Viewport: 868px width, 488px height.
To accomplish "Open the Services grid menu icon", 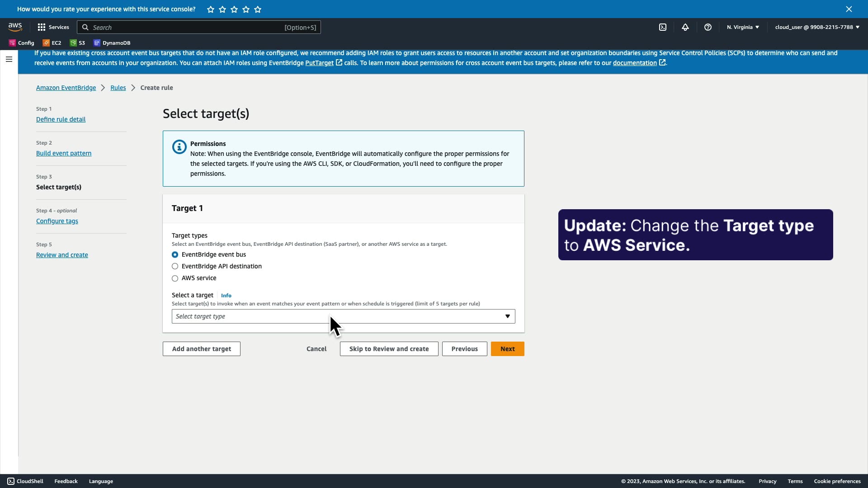I will tap(42, 27).
